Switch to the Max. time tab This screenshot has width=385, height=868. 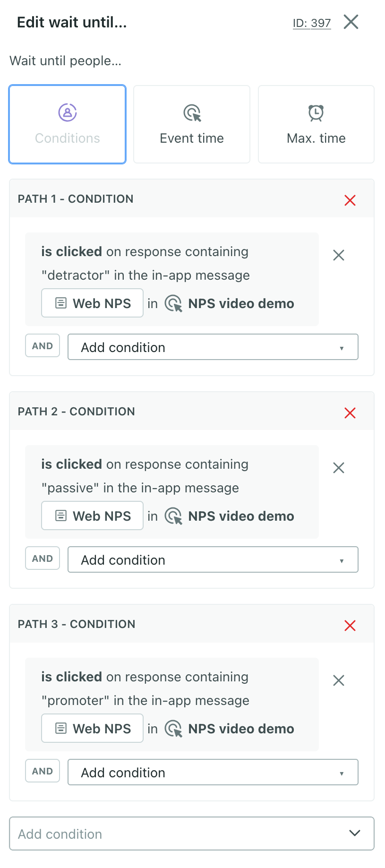coord(316,124)
